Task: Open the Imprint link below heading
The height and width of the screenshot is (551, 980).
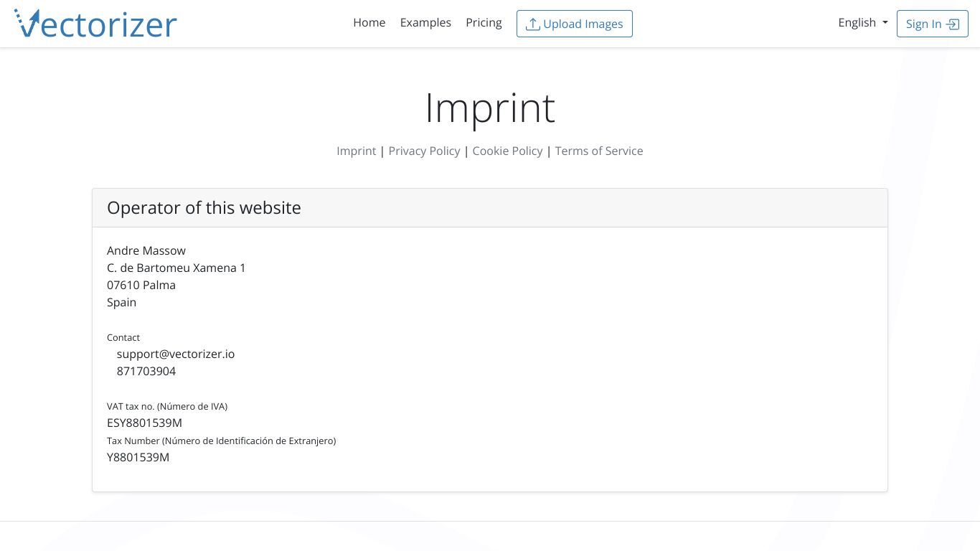Action: click(x=357, y=151)
